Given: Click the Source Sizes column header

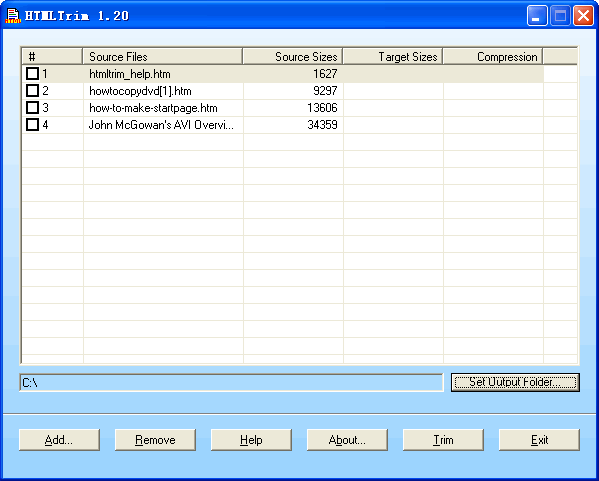Looking at the screenshot, I should [293, 57].
